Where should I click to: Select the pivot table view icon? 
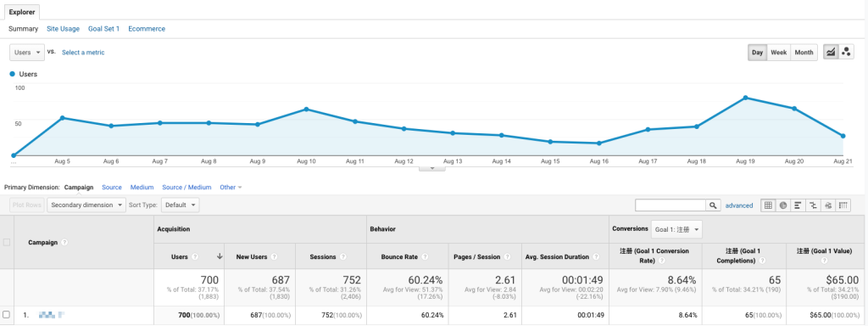tap(843, 205)
